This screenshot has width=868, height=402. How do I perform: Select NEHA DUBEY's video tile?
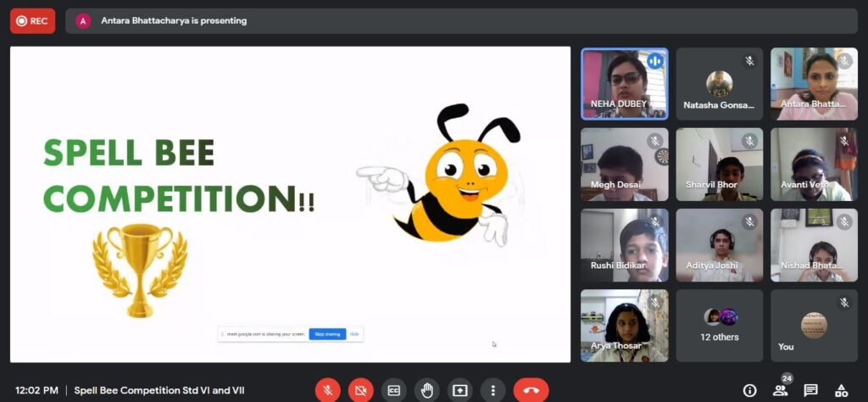click(624, 83)
